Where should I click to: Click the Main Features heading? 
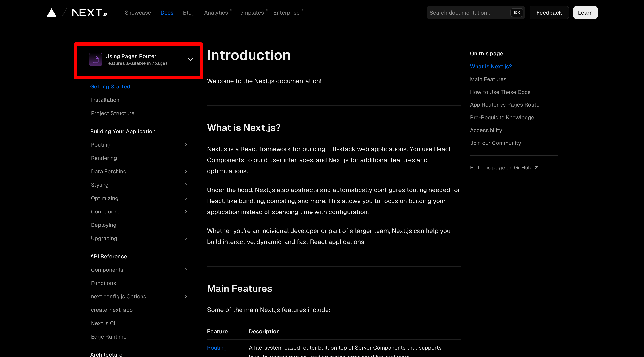240,288
